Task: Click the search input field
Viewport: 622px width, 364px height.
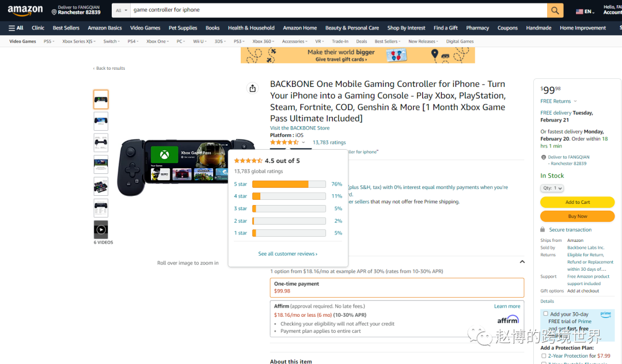Action: [339, 10]
